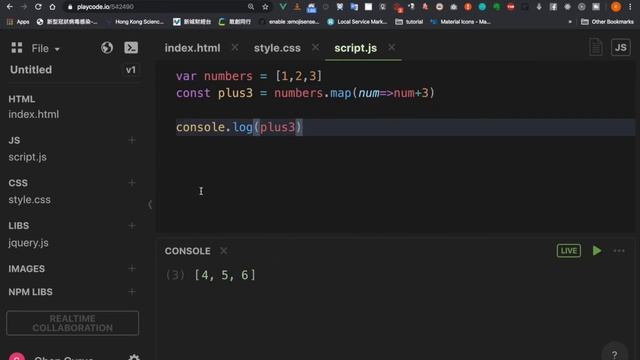The image size is (640, 360).
Task: Add a new image under IMAGES
Action: pyautogui.click(x=132, y=268)
